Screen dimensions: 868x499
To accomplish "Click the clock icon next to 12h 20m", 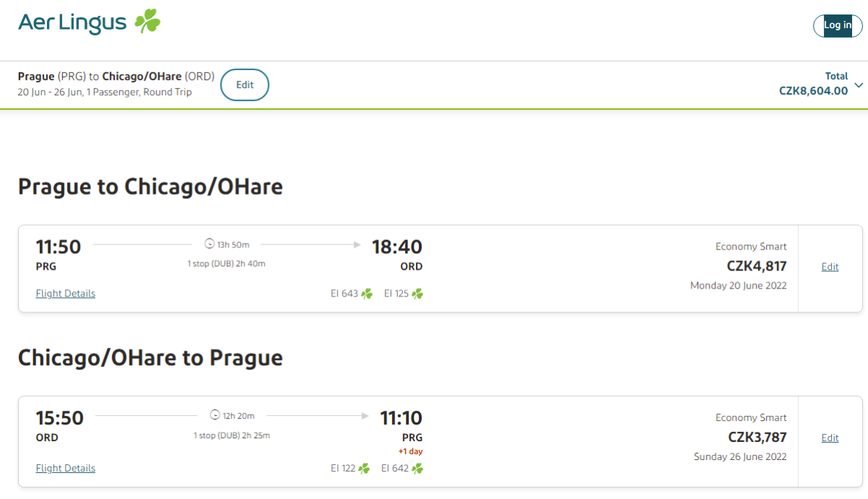I will [x=215, y=416].
